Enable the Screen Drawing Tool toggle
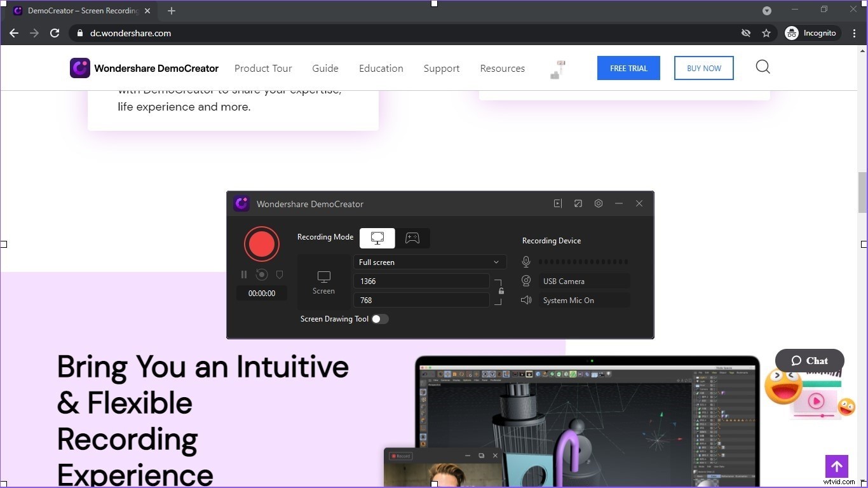The height and width of the screenshot is (488, 868). (380, 319)
